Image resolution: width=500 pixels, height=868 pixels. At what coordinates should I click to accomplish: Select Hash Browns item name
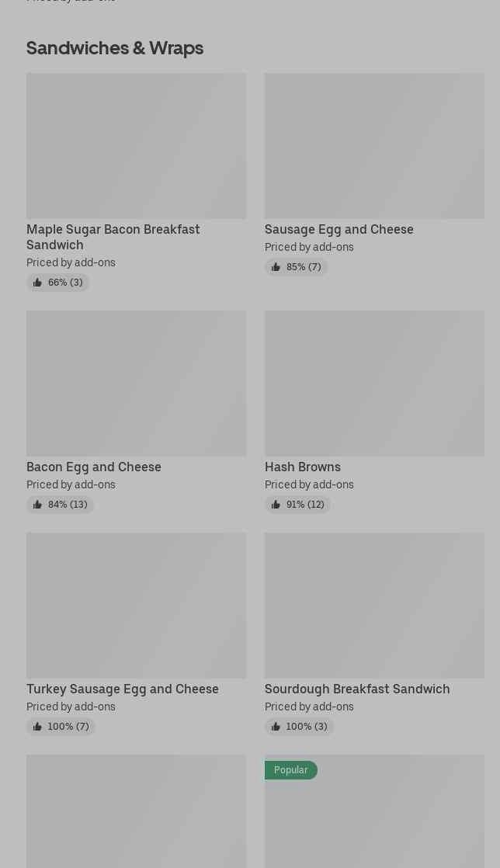pos(302,467)
